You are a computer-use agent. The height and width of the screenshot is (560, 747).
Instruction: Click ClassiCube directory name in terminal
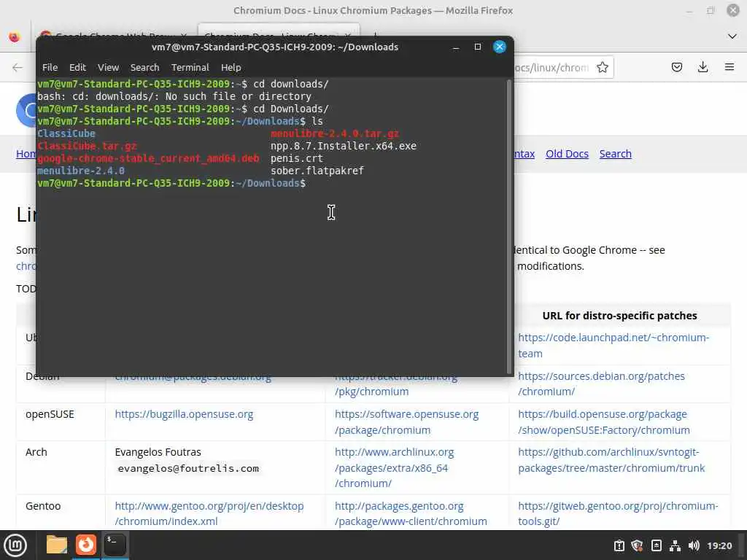[x=66, y=134]
